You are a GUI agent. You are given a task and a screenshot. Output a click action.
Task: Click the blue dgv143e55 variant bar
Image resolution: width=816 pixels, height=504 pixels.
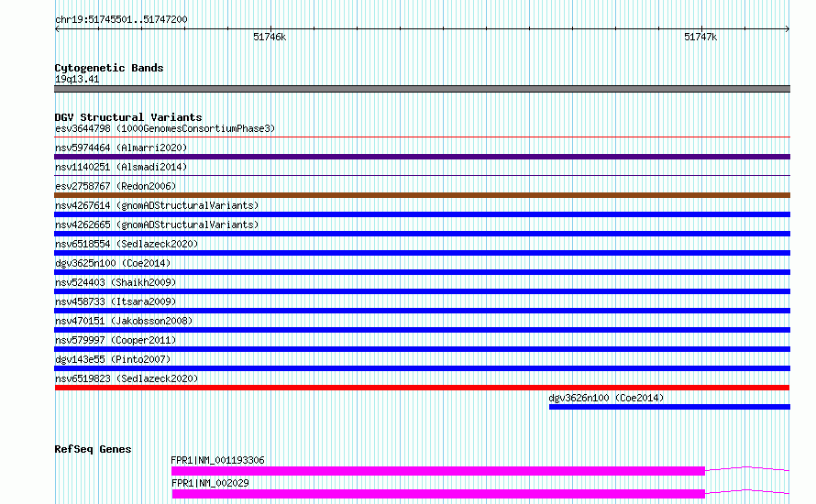point(422,368)
